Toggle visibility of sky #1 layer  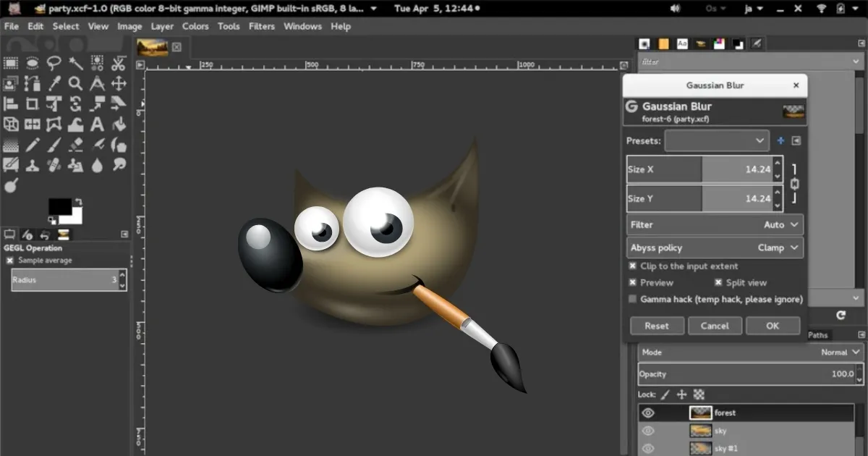tap(648, 448)
